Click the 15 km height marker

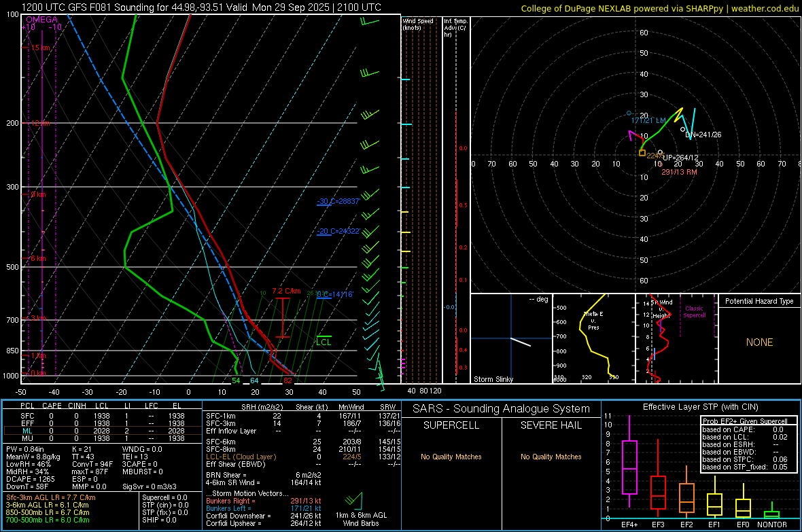[40, 48]
